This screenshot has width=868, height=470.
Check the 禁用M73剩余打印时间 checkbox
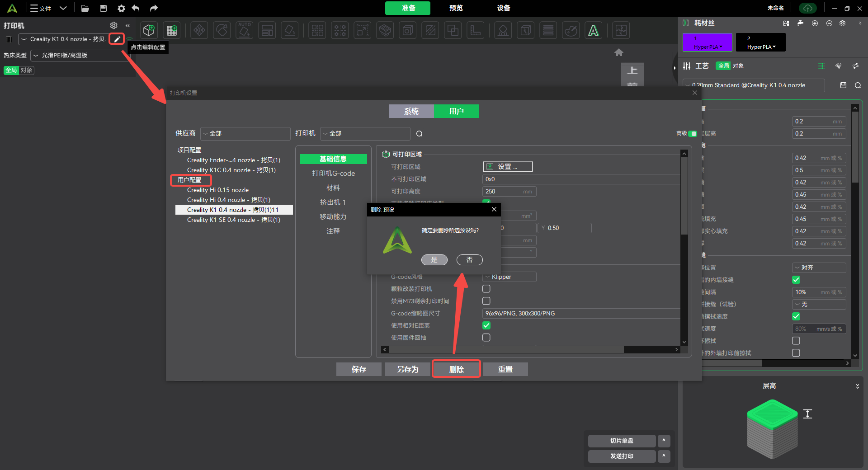point(486,301)
